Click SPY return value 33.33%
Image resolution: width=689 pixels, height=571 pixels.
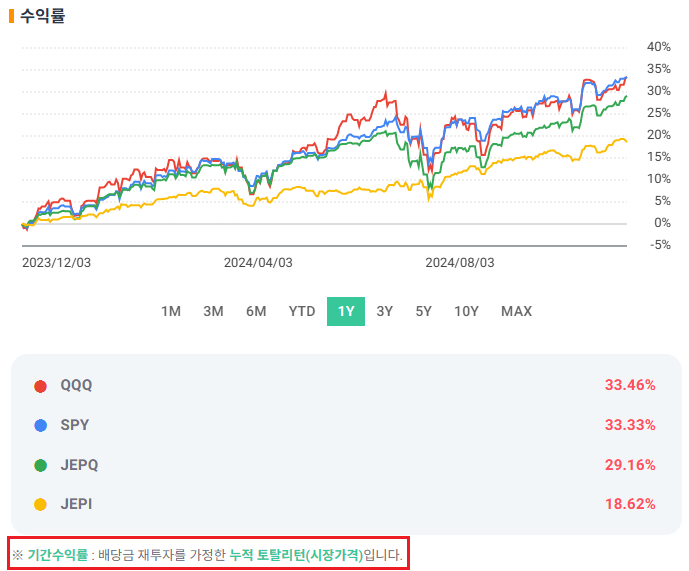[630, 425]
